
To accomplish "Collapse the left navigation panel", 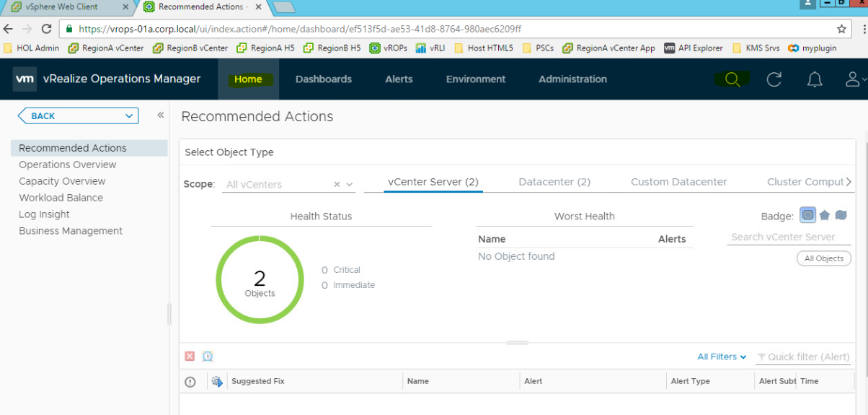I will (x=160, y=115).
